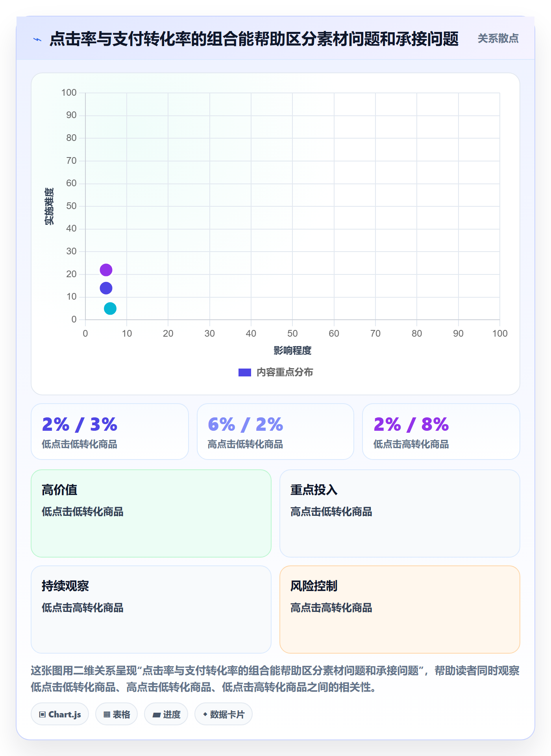
Task: Select the purple scatter point on the chart
Action: (x=106, y=270)
